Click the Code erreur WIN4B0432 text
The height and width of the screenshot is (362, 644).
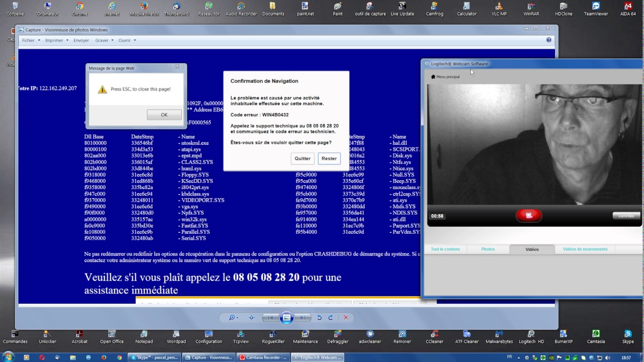click(x=260, y=115)
